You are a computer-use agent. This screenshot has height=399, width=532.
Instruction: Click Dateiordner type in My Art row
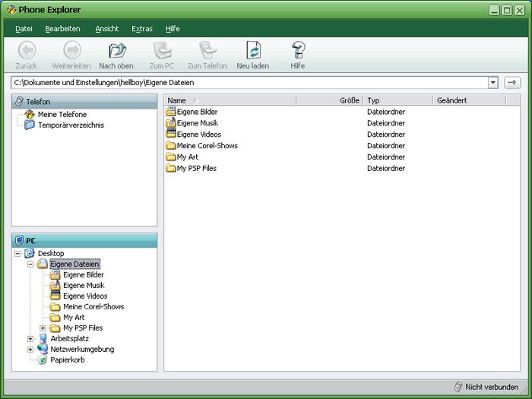coord(386,157)
